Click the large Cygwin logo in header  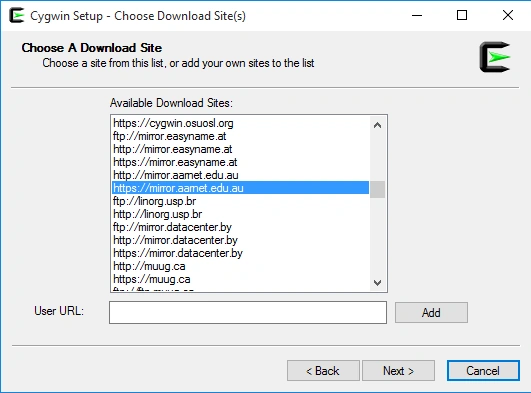coord(495,57)
